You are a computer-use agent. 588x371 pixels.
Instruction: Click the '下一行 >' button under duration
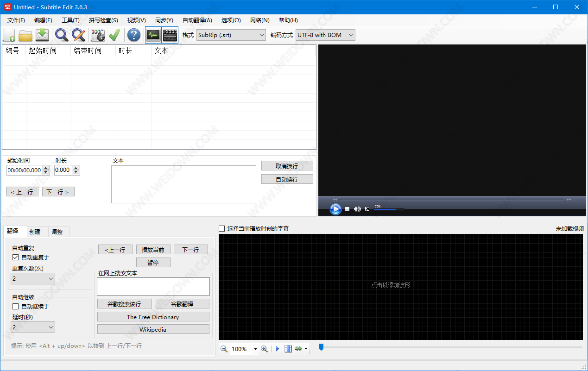click(58, 192)
